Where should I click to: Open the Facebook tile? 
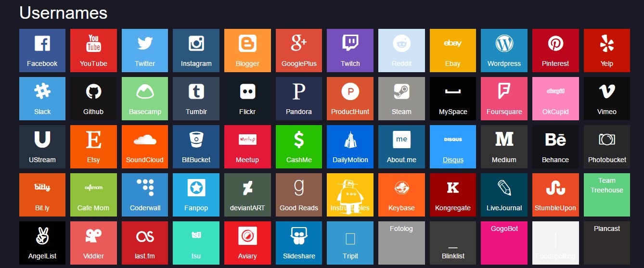[42, 51]
